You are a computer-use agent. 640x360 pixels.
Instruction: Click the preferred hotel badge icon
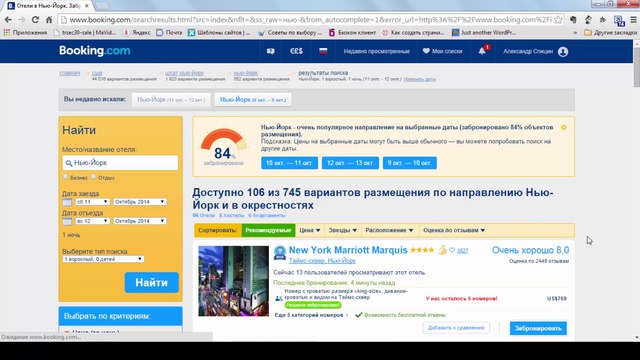tap(280, 253)
